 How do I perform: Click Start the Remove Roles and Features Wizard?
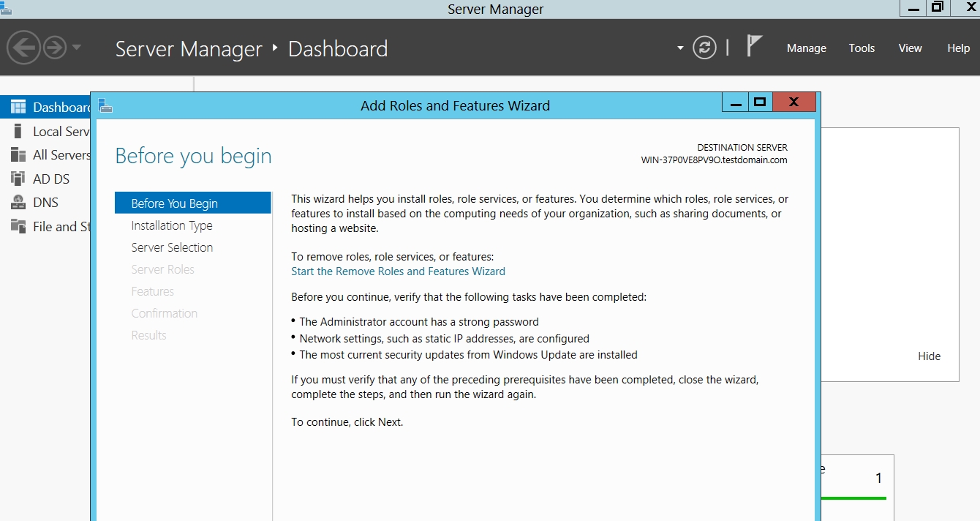(398, 271)
